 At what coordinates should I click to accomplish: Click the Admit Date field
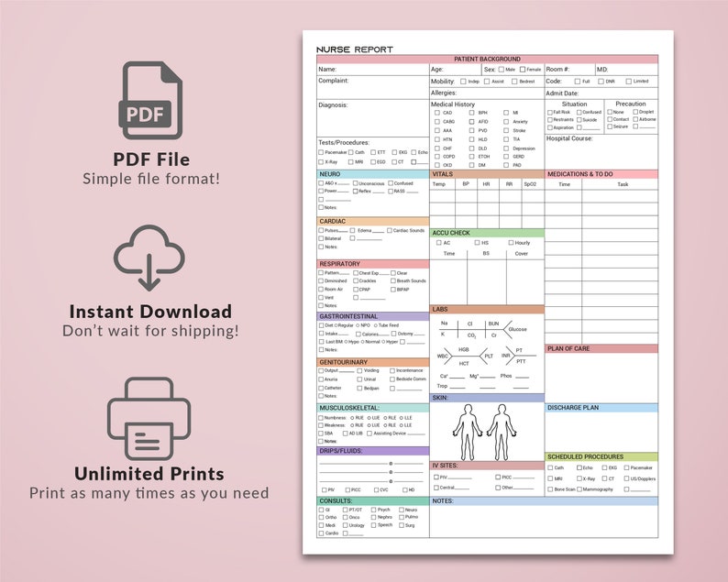(601, 93)
